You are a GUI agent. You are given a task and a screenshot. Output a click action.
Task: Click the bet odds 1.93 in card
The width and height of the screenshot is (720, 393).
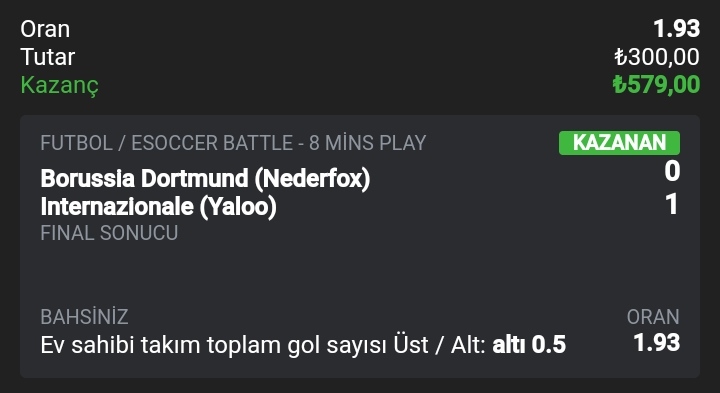[657, 343]
